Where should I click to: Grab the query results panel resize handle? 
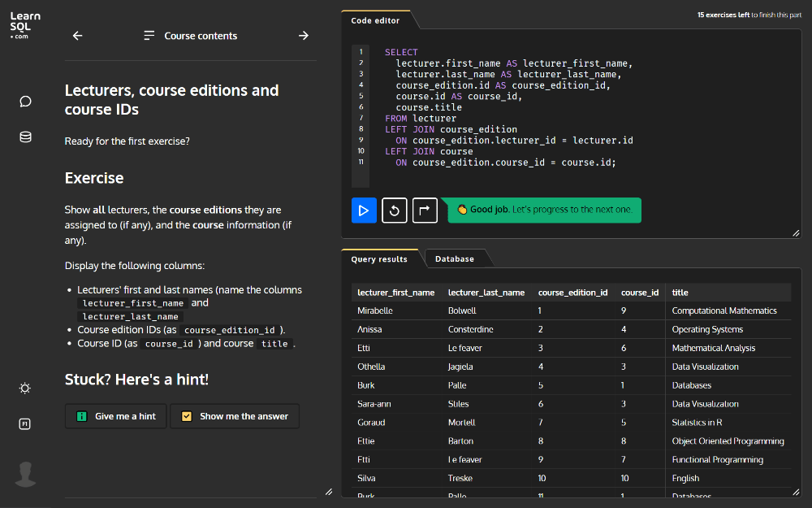pyautogui.click(x=796, y=492)
